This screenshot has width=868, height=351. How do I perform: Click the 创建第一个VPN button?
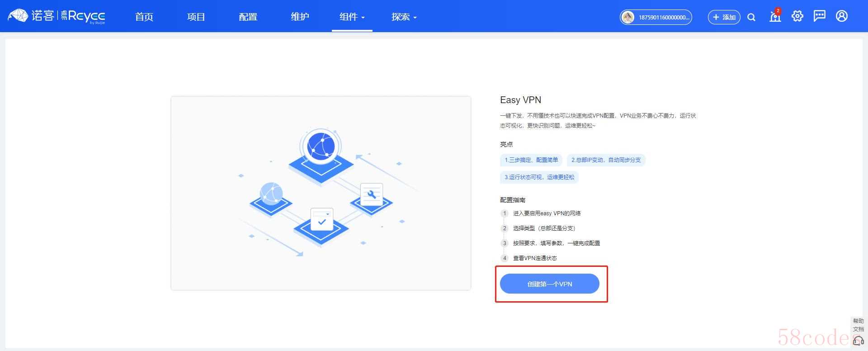pyautogui.click(x=549, y=284)
